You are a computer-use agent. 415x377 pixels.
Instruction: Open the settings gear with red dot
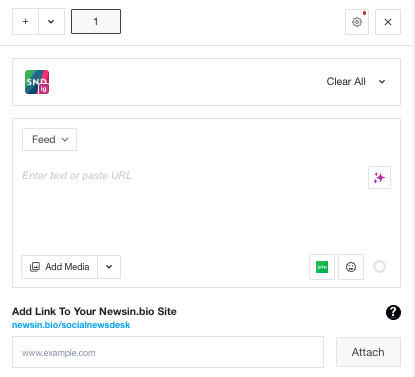point(357,22)
